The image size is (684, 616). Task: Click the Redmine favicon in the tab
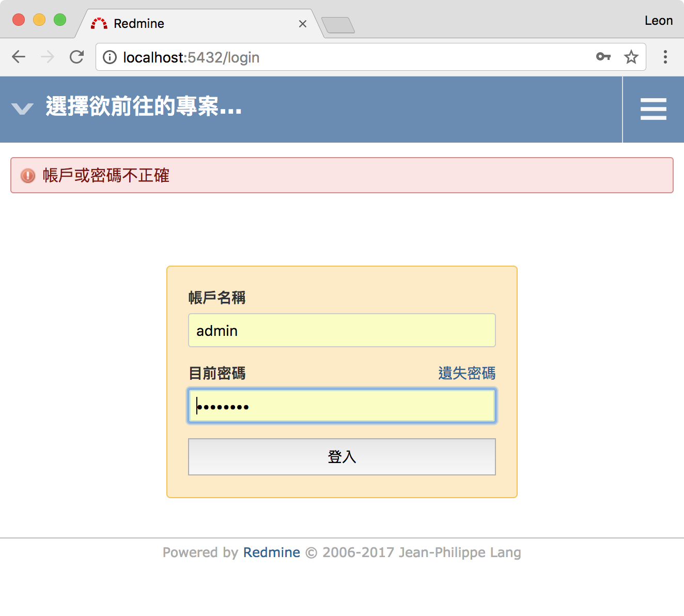(99, 24)
